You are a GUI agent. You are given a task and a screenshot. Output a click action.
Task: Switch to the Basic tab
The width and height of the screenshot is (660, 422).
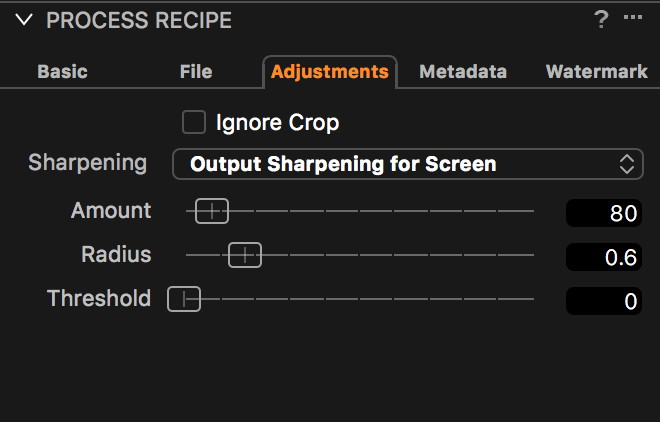(62, 72)
